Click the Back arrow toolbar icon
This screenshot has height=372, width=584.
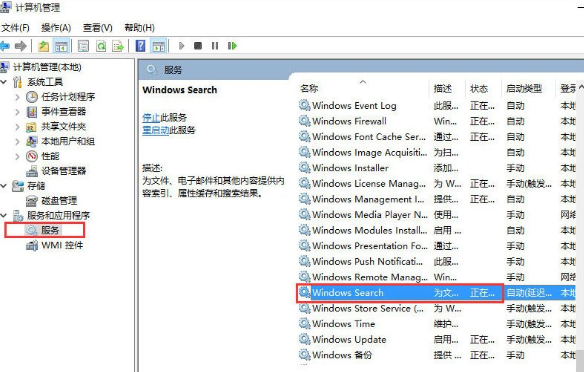[x=5, y=46]
